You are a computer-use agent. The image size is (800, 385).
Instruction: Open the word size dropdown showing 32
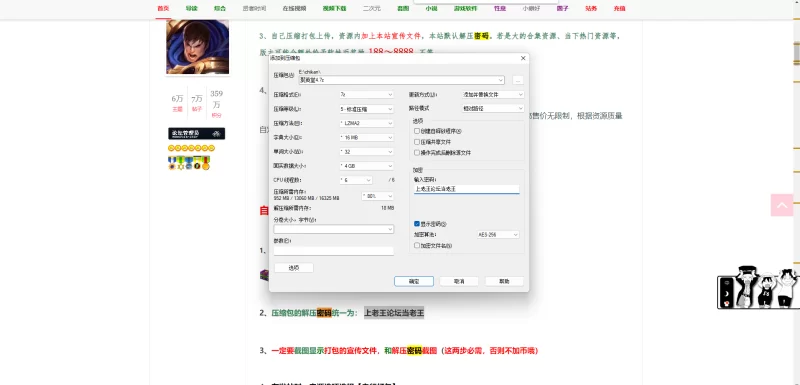[x=366, y=151]
